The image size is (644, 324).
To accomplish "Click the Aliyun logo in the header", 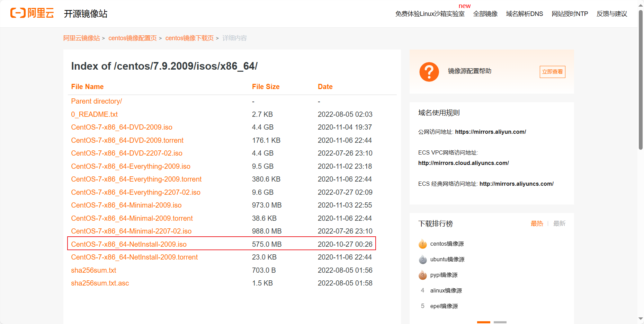I will 32,13.
